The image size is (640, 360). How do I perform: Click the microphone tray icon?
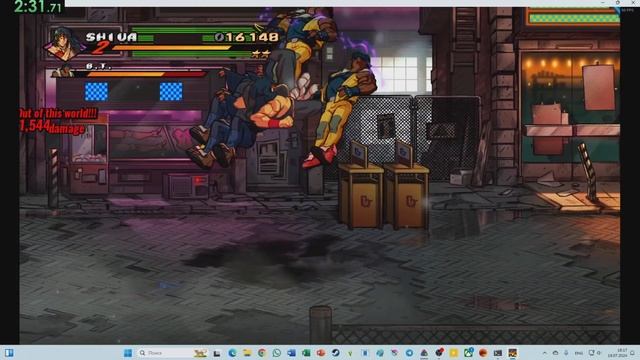pyautogui.click(x=566, y=353)
